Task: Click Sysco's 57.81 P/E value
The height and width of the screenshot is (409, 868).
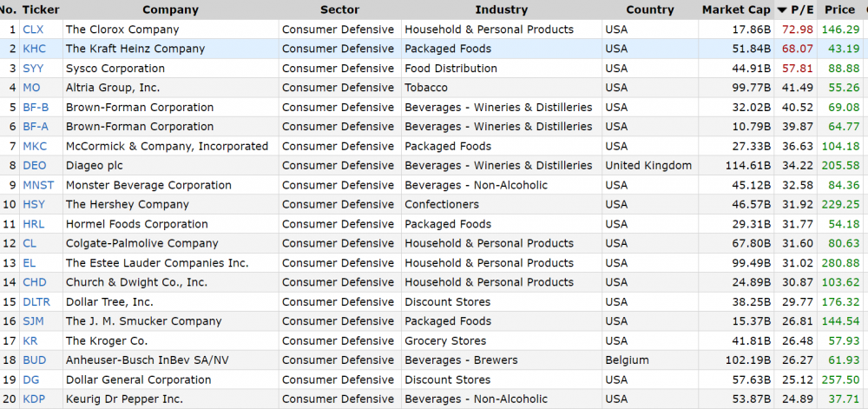Action: (797, 69)
